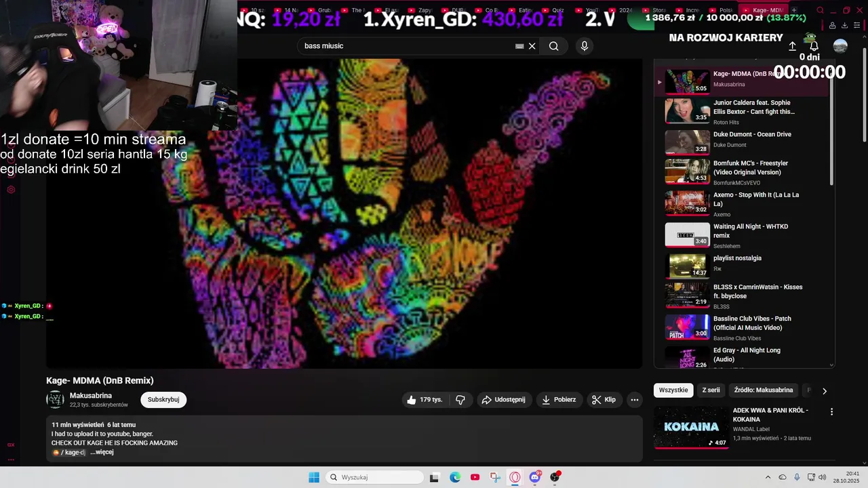Image resolution: width=868 pixels, height=488 pixels.
Task: Launch Microsoft Edge from taskbar
Action: click(455, 477)
